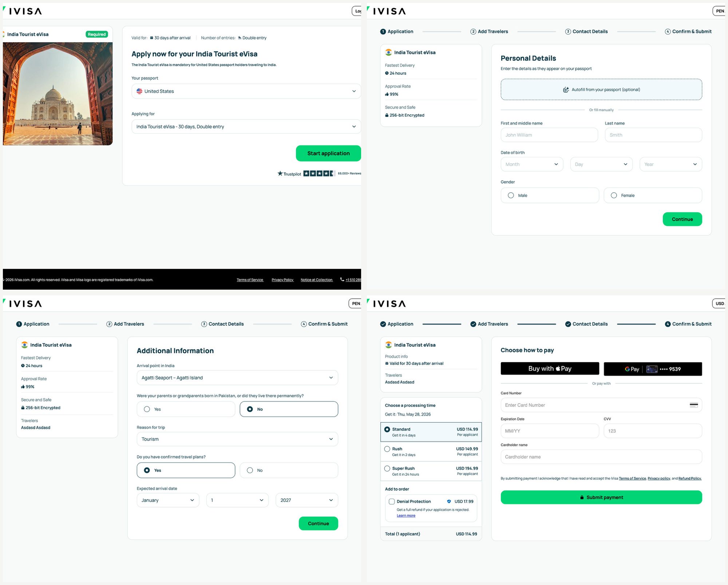Open the Learn more link under Denial Protection
The image size is (728, 585).
coord(406,515)
